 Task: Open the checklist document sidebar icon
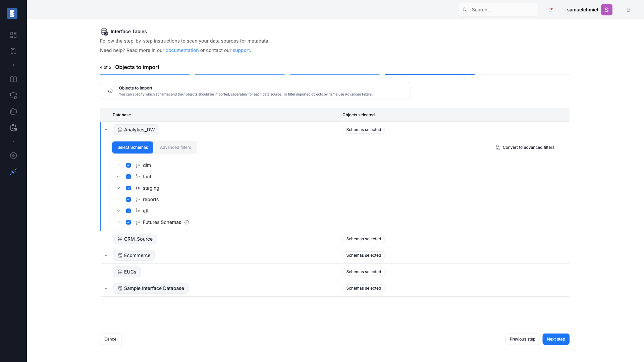pos(13,51)
